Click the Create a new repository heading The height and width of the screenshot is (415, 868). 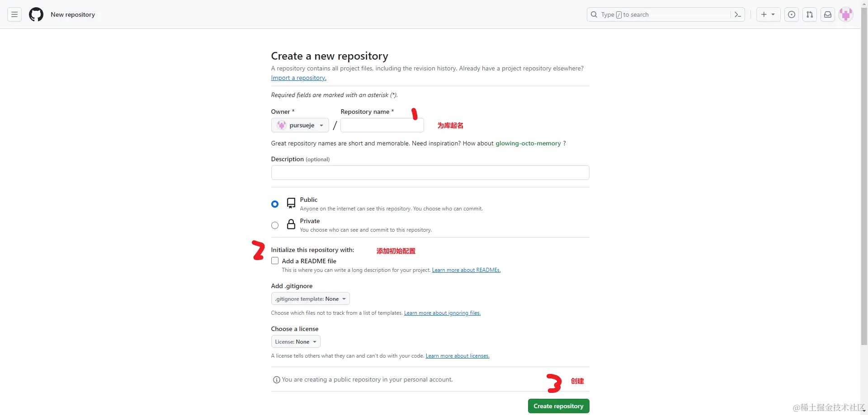(330, 56)
